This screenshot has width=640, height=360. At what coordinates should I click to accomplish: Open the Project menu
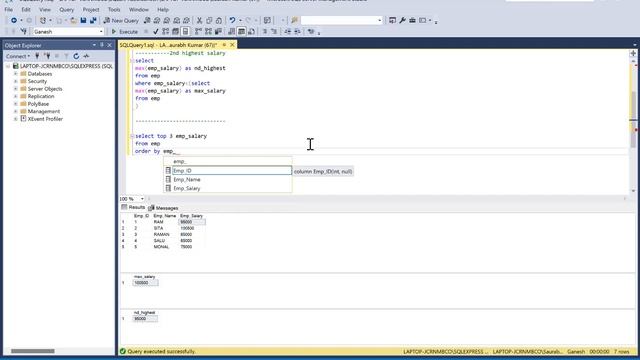(x=91, y=9)
